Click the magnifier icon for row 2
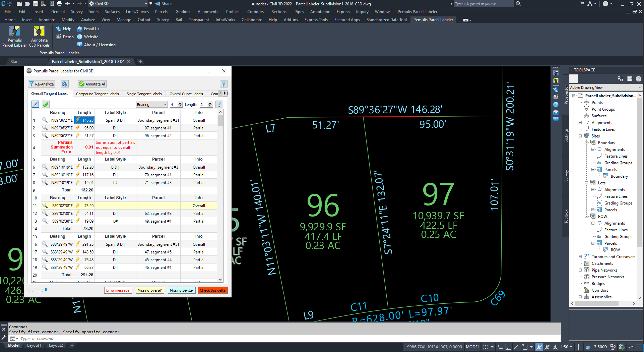Viewport: 644px width, 352px height. click(x=45, y=128)
